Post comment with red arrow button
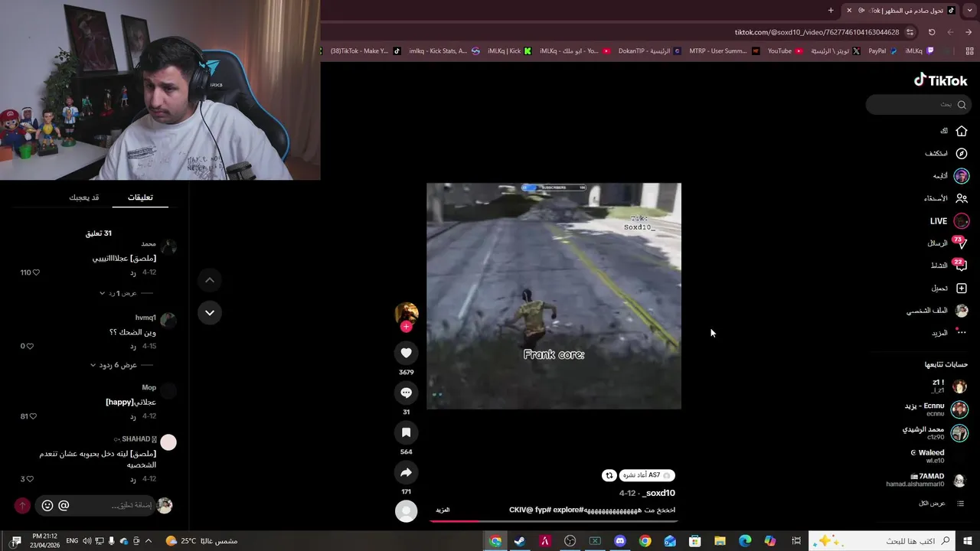 click(22, 506)
